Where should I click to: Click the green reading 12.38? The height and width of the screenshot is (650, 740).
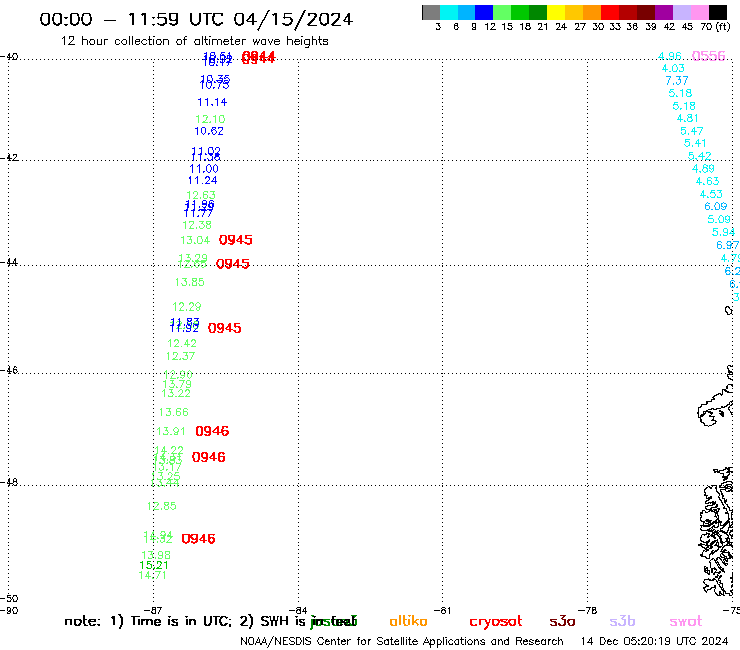coord(197,225)
